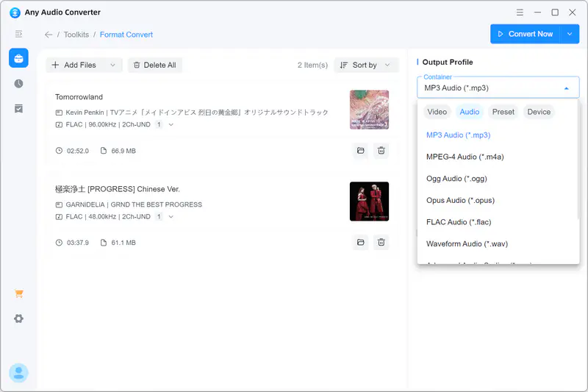Viewport: 588px width, 392px height.
Task: Click the audio stream icon for 極楽浄土
Action: click(59, 216)
